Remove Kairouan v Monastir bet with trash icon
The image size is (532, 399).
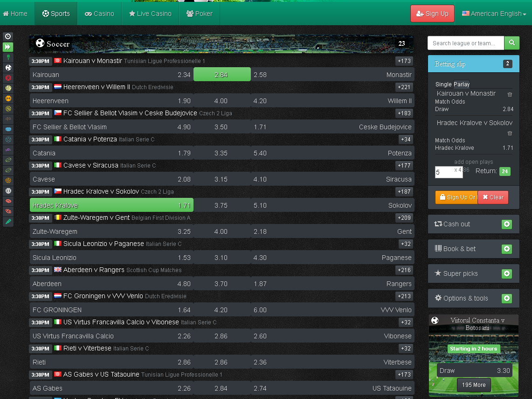coord(510,94)
